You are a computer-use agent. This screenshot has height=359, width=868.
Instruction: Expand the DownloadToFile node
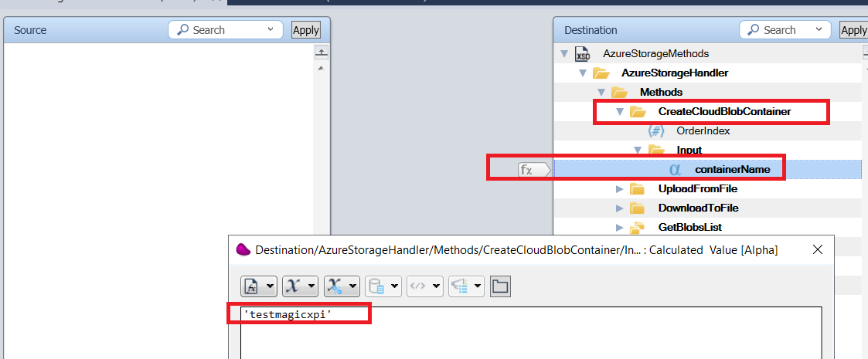pyautogui.click(x=620, y=208)
